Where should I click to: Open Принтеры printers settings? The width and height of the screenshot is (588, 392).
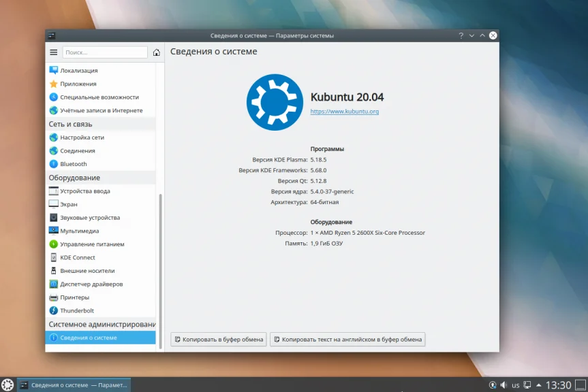coord(101,297)
